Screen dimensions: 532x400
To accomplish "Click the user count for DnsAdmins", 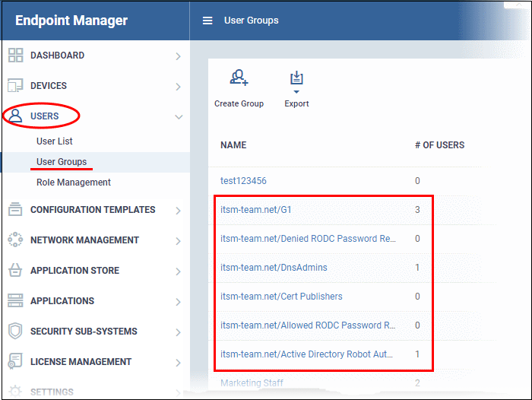I will [417, 267].
